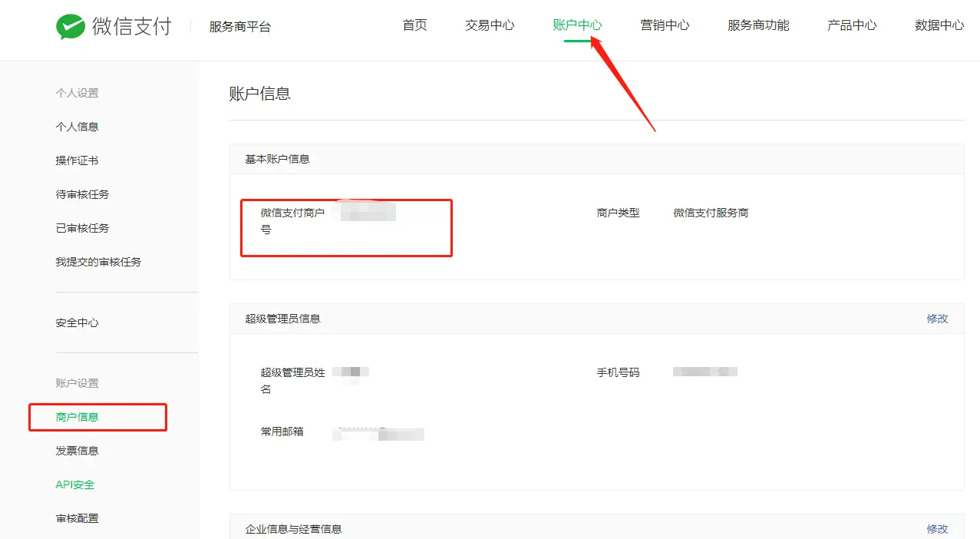The width and height of the screenshot is (980, 539).
Task: Select 商户信息 in sidebar
Action: [x=77, y=417]
